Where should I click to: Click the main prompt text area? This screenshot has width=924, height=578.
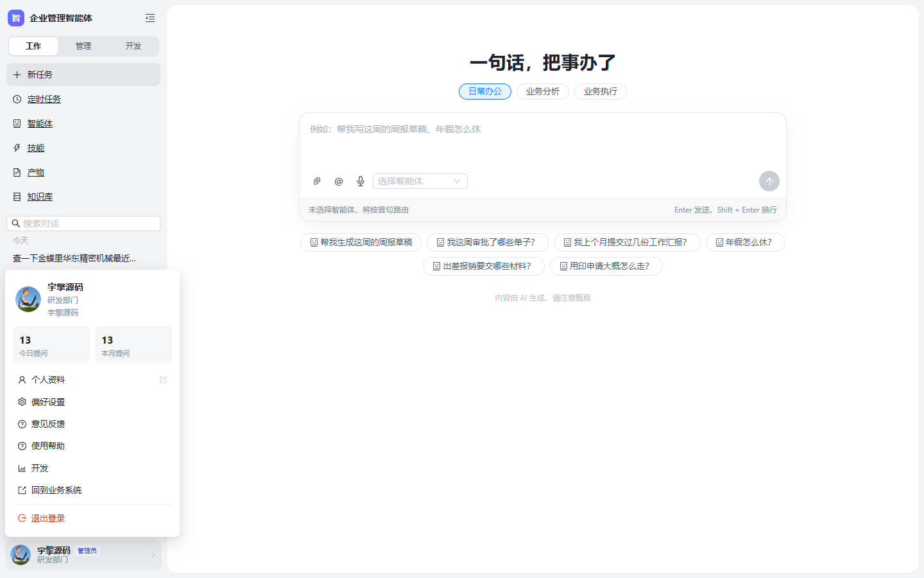point(543,141)
